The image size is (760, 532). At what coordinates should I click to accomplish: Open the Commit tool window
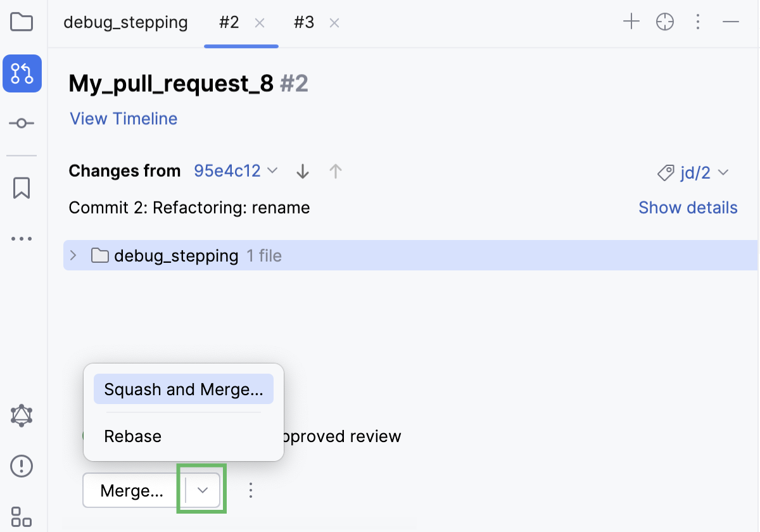click(x=22, y=123)
